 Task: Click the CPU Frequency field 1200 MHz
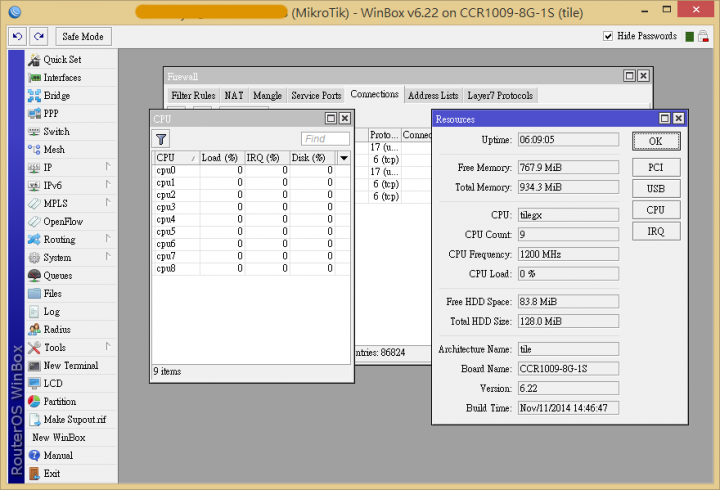click(568, 254)
